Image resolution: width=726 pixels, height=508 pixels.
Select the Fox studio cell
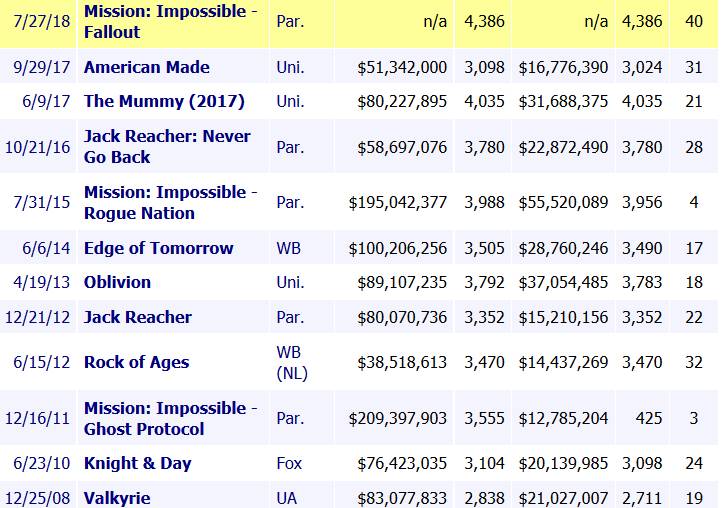click(289, 463)
